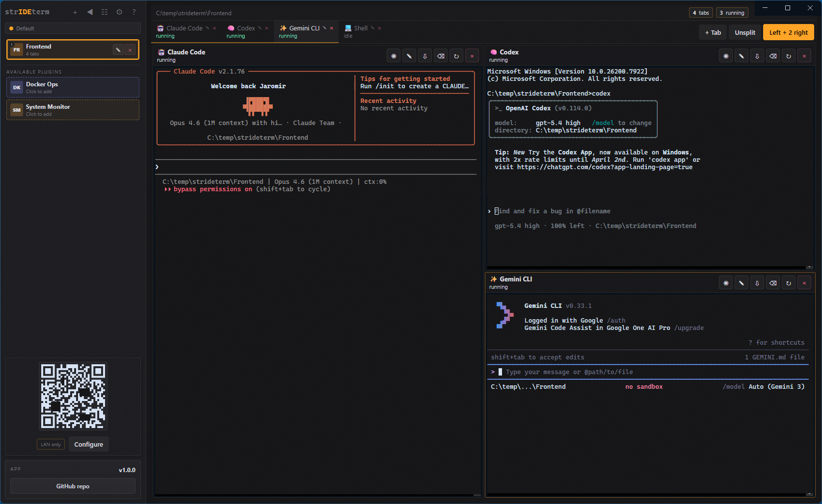
Task: Restart the Claude Code pane with the refresh icon
Action: click(456, 56)
